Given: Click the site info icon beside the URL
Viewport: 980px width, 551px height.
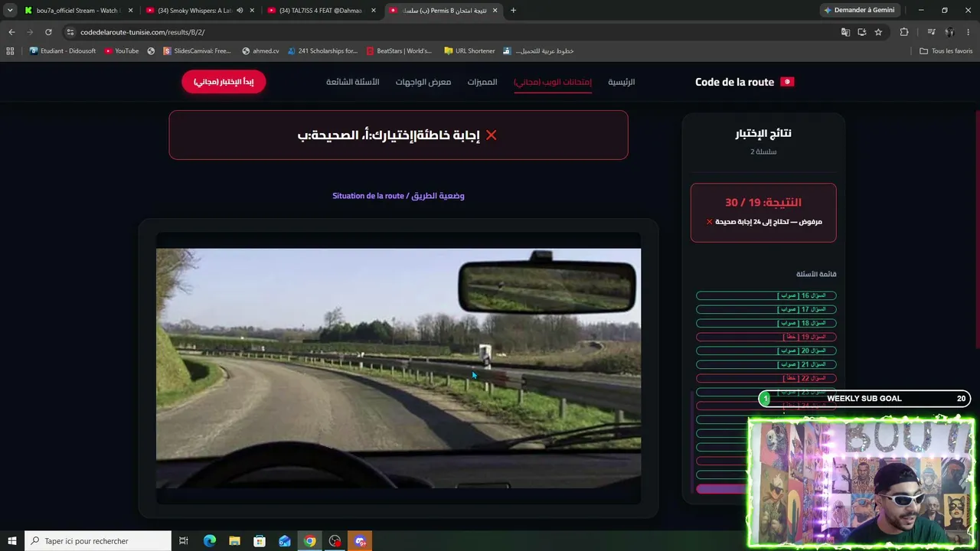Looking at the screenshot, I should point(70,32).
